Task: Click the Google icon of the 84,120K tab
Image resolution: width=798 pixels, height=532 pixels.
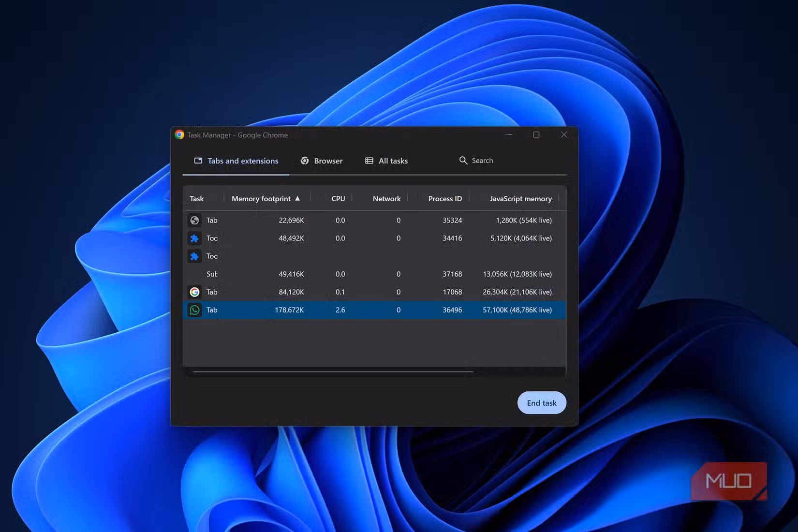Action: [194, 292]
